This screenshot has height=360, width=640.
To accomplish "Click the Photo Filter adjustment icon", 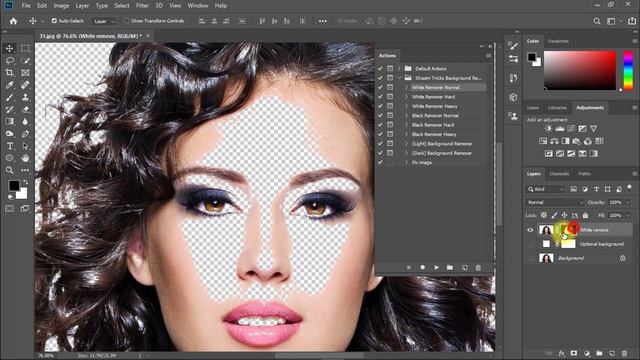I will tap(576, 141).
